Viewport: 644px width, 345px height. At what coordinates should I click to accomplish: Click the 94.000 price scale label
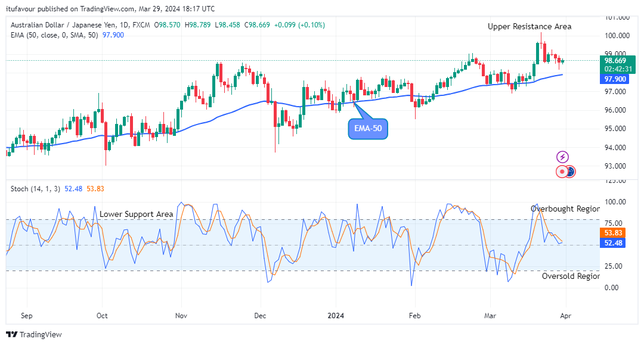615,148
